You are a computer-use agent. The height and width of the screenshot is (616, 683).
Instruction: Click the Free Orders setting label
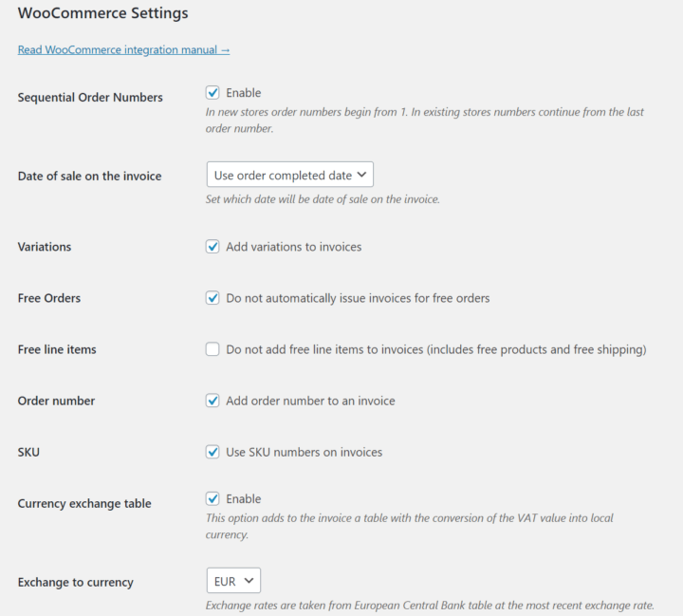(49, 298)
